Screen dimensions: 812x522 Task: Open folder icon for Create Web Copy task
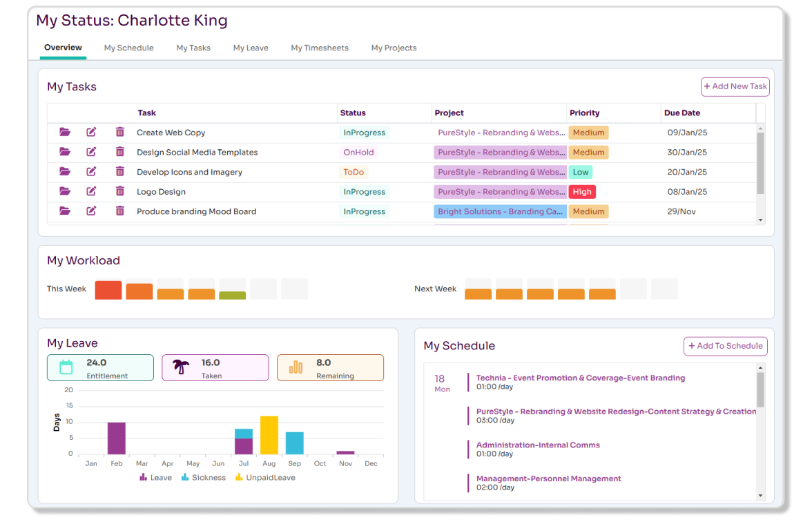click(65, 132)
